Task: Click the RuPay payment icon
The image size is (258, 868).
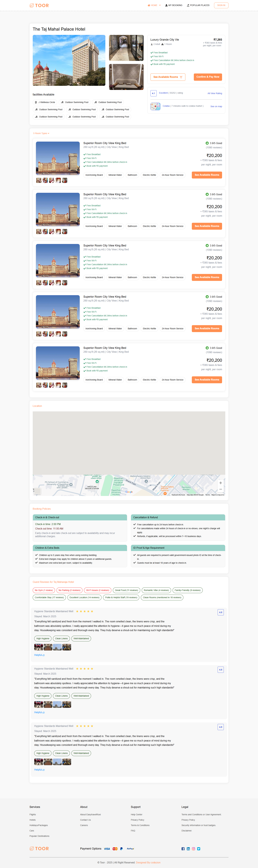Action: pos(130,849)
